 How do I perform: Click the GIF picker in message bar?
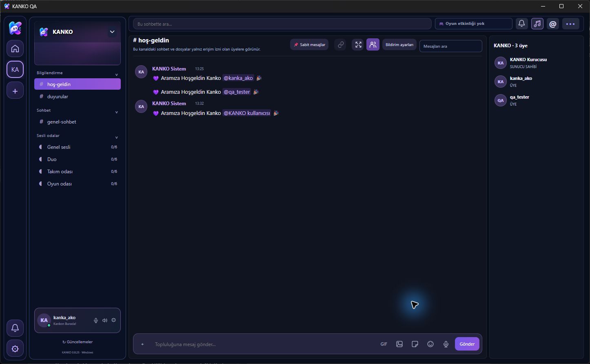pyautogui.click(x=384, y=344)
